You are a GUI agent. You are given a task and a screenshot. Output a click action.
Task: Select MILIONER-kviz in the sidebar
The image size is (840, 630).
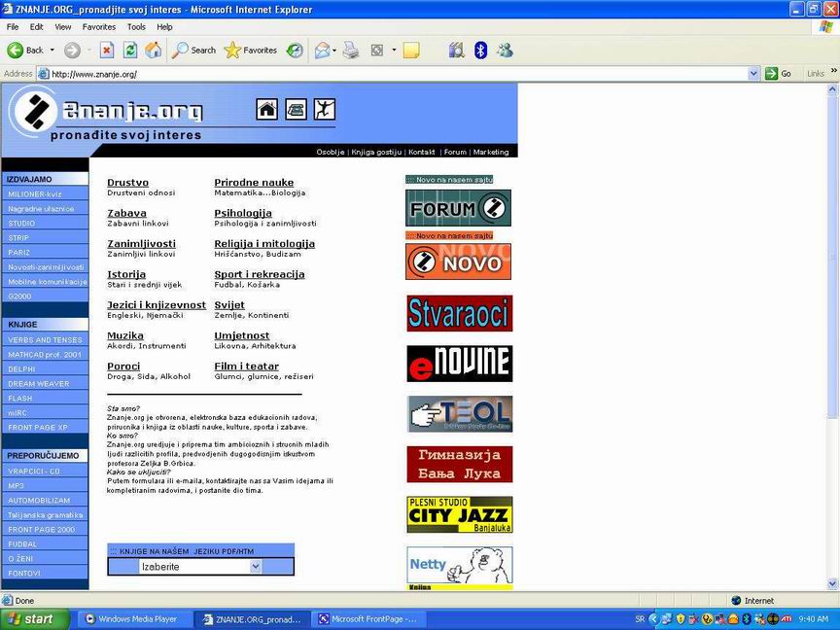45,193
